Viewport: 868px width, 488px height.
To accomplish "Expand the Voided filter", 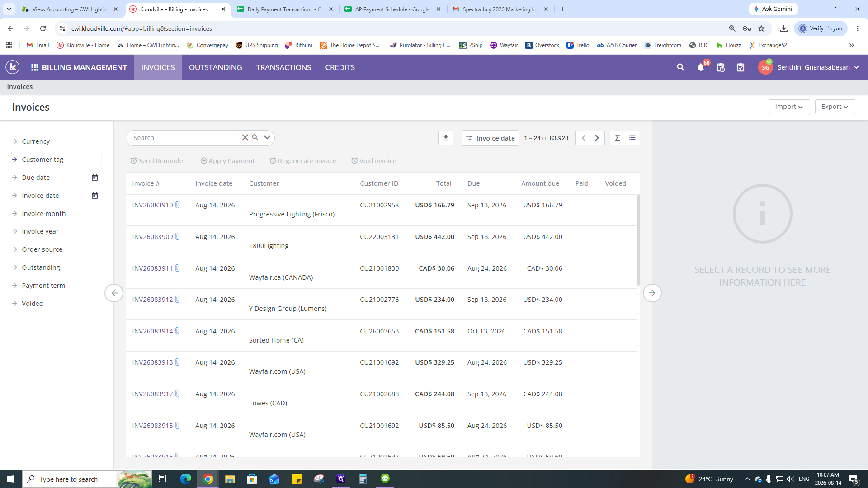I will (33, 304).
